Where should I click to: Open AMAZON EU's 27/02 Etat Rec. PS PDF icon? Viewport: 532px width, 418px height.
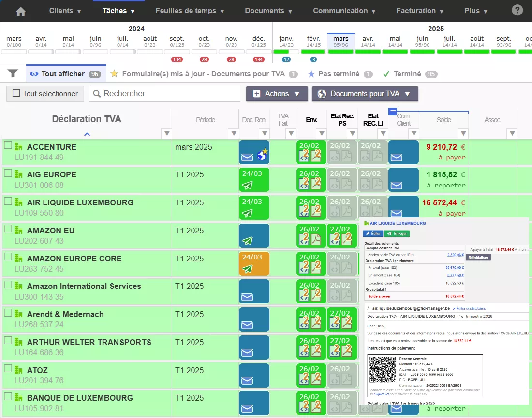(347, 239)
